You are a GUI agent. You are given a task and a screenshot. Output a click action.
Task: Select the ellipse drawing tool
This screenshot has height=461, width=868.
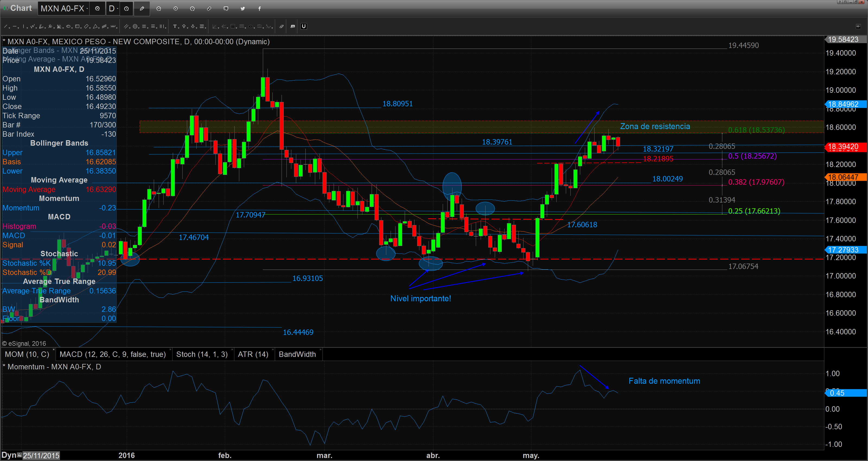(x=68, y=26)
